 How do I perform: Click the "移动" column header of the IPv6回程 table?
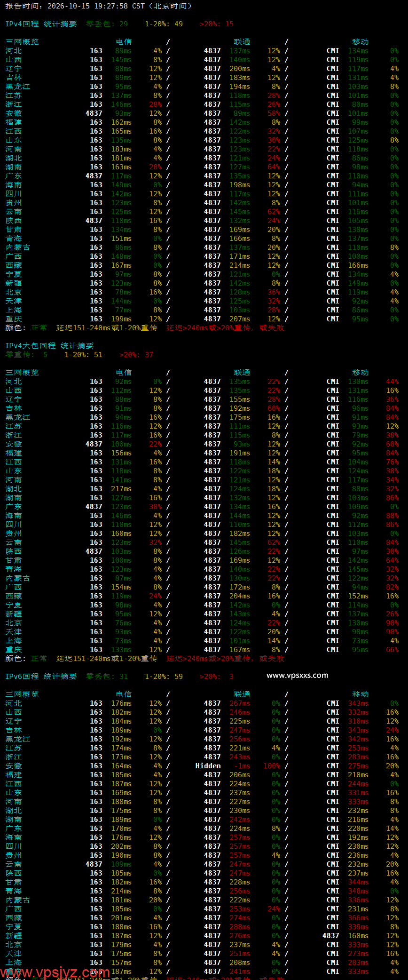click(361, 694)
